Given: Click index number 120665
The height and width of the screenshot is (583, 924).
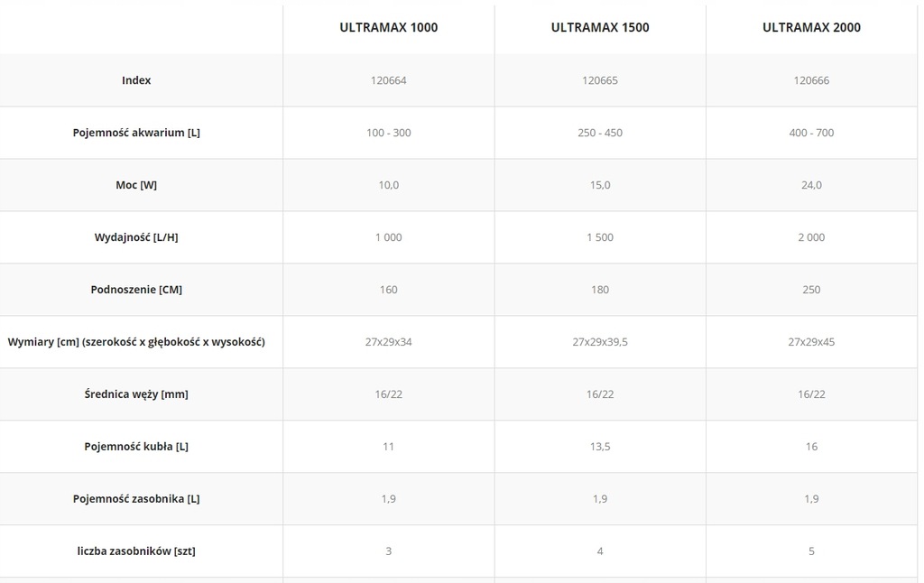Looking at the screenshot, I should pos(600,80).
